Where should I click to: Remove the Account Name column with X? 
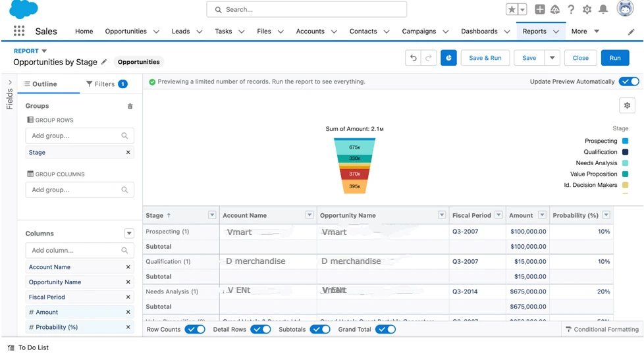click(128, 267)
